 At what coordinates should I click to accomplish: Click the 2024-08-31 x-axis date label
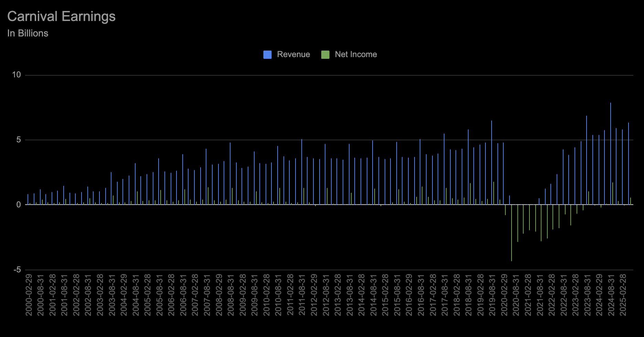[611, 295]
